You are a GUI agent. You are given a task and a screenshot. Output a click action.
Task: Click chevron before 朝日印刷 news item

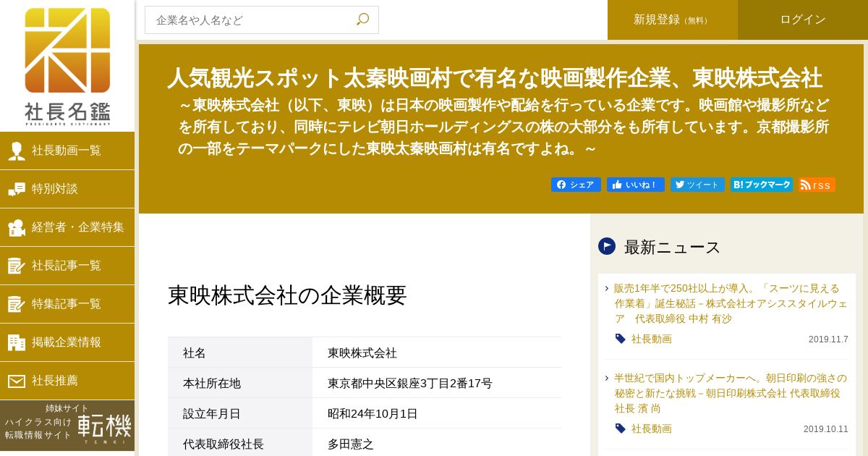[x=607, y=378]
